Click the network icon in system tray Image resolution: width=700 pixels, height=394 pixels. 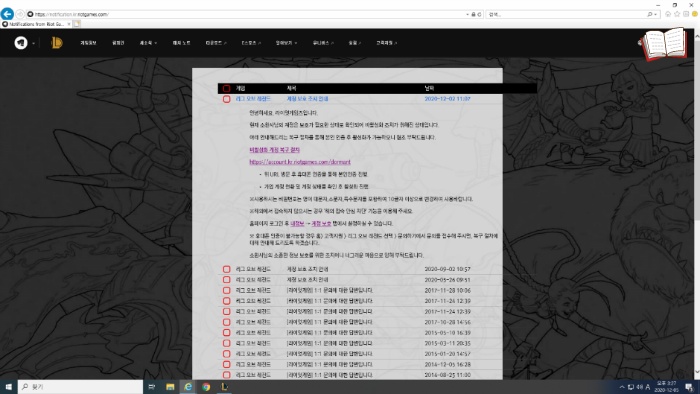point(631,387)
